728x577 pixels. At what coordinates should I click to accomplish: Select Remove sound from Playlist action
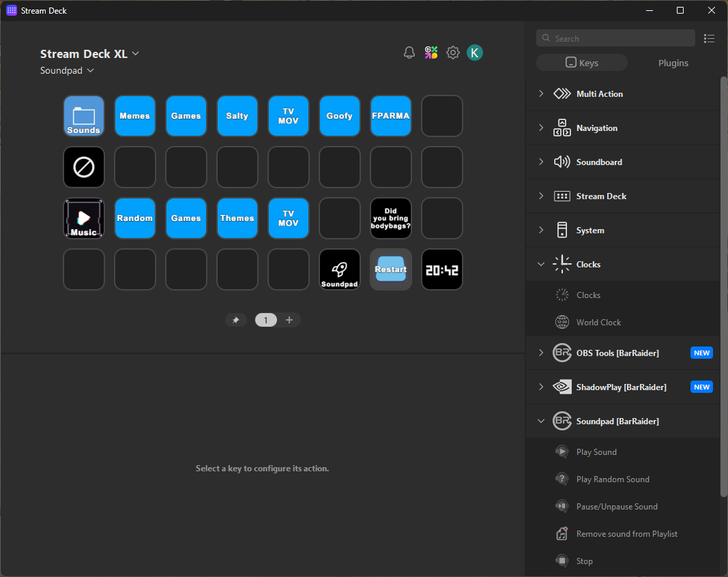tap(623, 534)
